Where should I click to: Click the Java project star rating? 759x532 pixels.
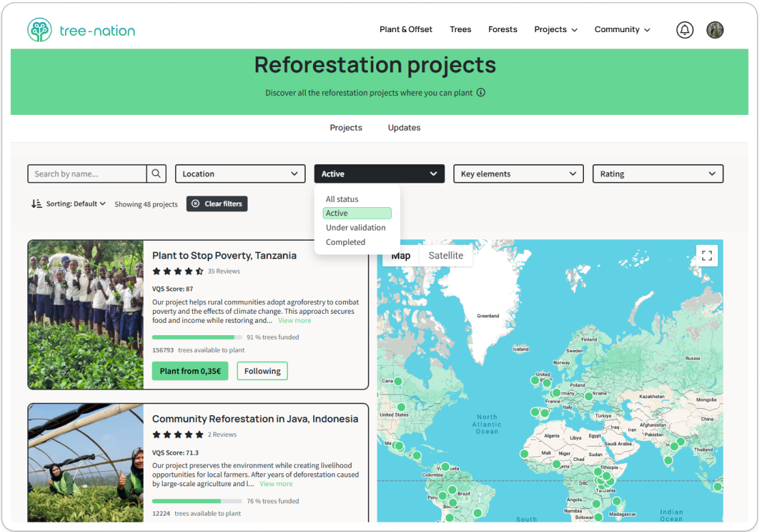(x=178, y=435)
